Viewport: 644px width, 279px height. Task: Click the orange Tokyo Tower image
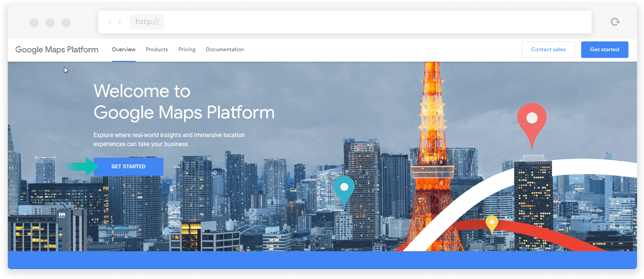432,164
